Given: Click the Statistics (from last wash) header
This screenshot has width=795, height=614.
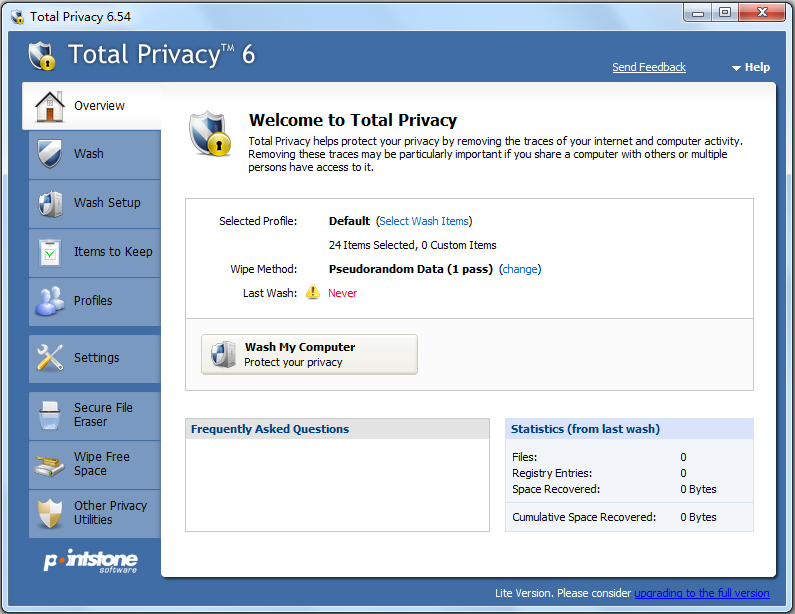Looking at the screenshot, I should (629, 429).
